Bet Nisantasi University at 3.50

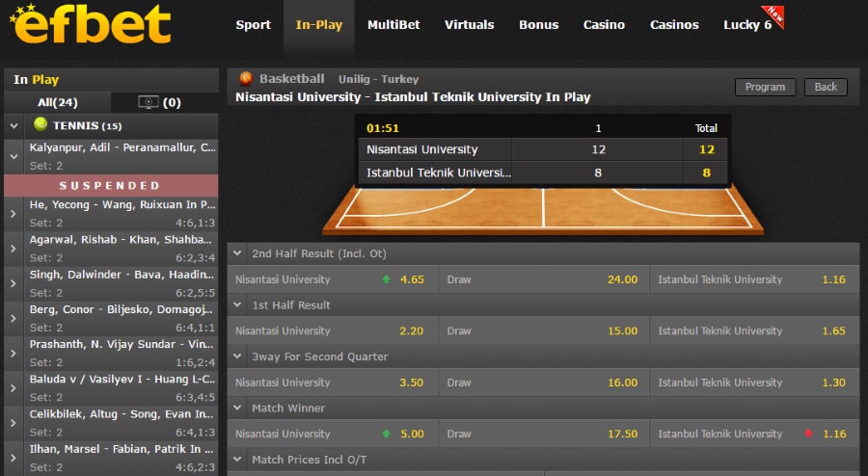point(332,382)
